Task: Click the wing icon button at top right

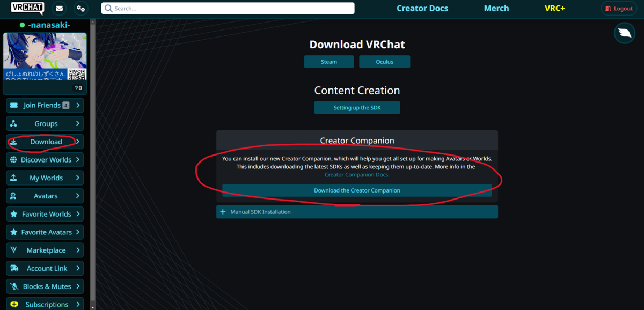Action: coord(624,33)
